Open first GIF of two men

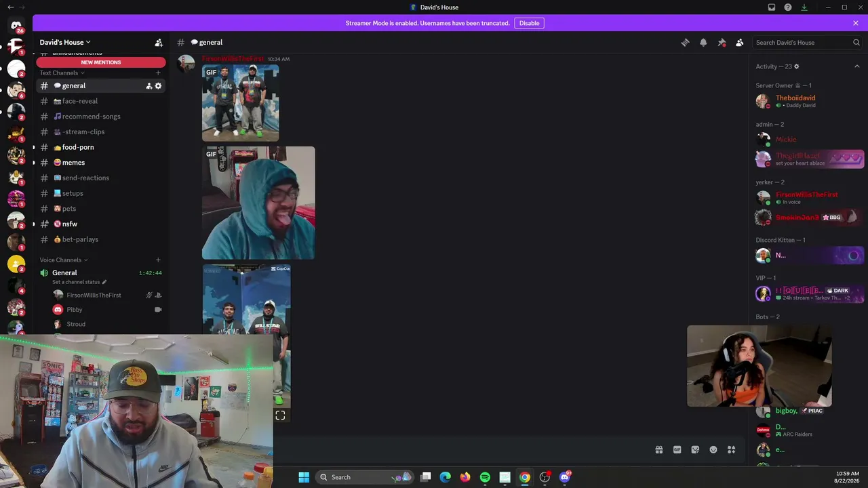240,103
